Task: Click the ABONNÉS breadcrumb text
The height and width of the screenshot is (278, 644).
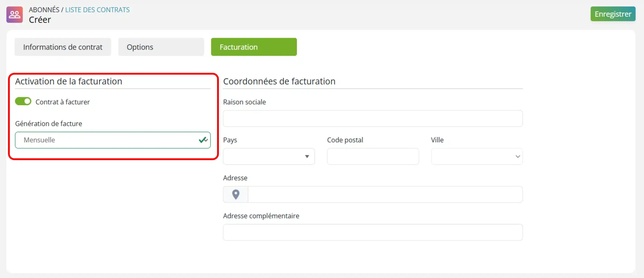Action: (x=44, y=10)
